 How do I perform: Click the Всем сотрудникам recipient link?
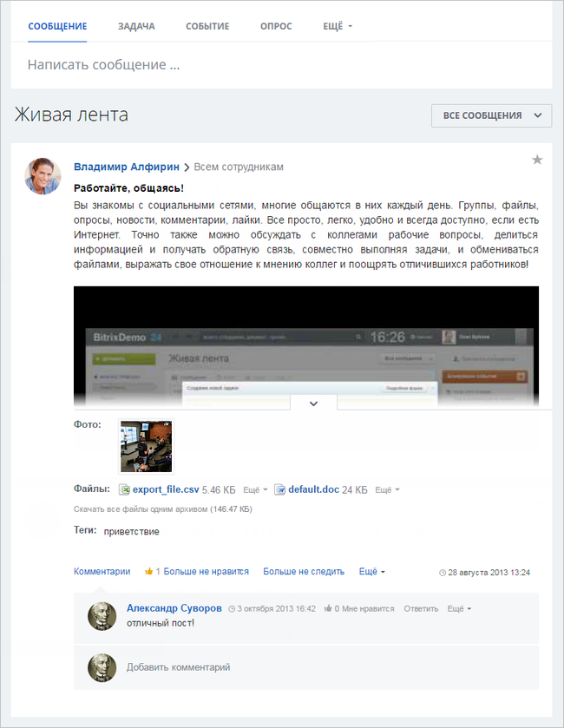coord(238,167)
